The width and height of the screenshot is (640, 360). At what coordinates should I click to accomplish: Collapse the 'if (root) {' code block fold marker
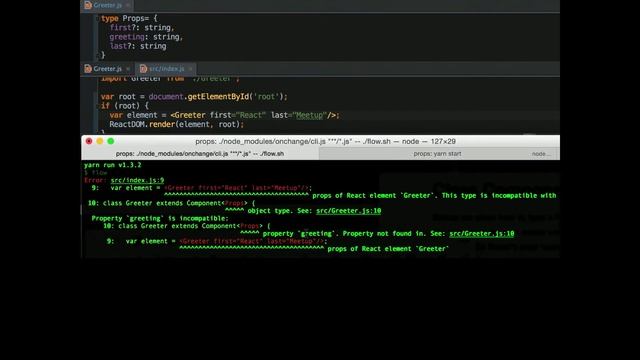coord(97,106)
